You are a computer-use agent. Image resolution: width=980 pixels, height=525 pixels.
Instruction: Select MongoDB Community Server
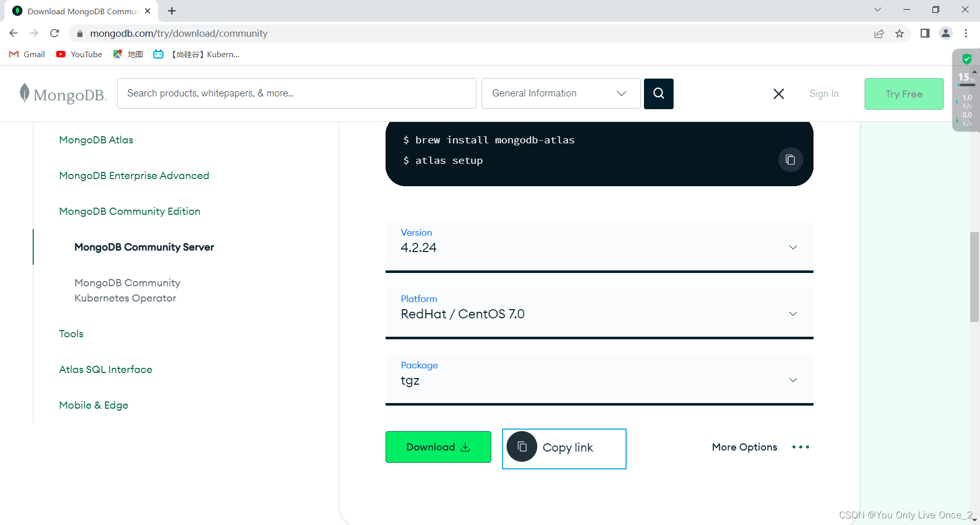click(x=144, y=247)
